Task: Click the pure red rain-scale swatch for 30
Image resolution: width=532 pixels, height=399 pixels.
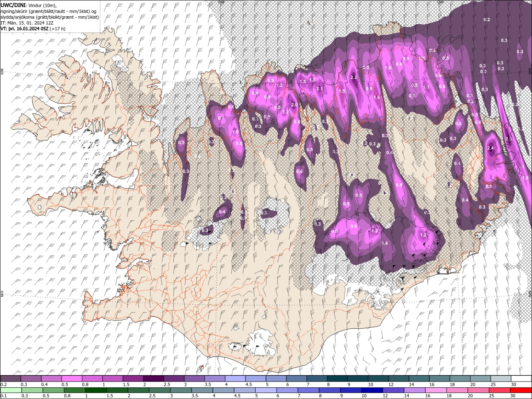Action: (521, 390)
